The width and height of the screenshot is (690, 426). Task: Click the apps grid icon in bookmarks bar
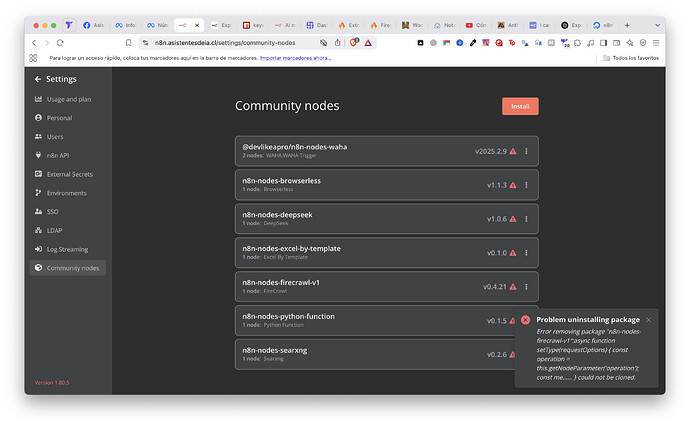(x=33, y=58)
